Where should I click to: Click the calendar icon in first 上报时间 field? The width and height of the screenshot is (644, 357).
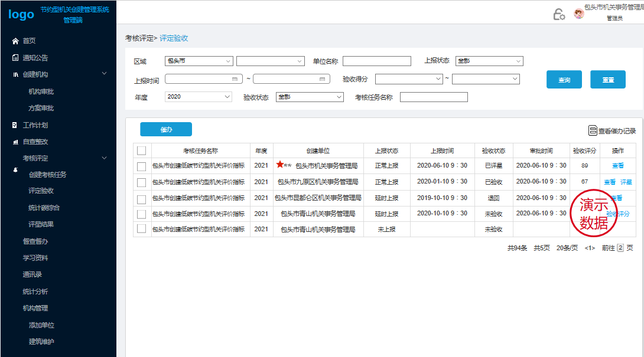tap(235, 78)
